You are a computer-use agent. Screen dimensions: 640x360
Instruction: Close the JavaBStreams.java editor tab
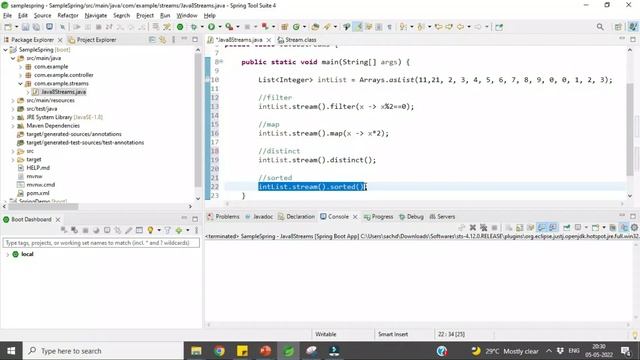coord(269,40)
